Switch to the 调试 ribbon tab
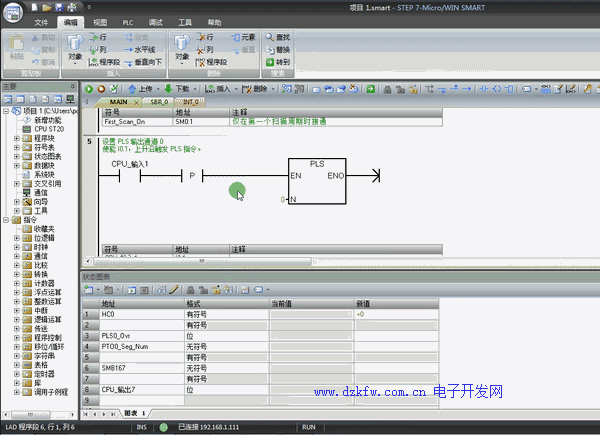Image resolution: width=600 pixels, height=435 pixels. point(155,23)
